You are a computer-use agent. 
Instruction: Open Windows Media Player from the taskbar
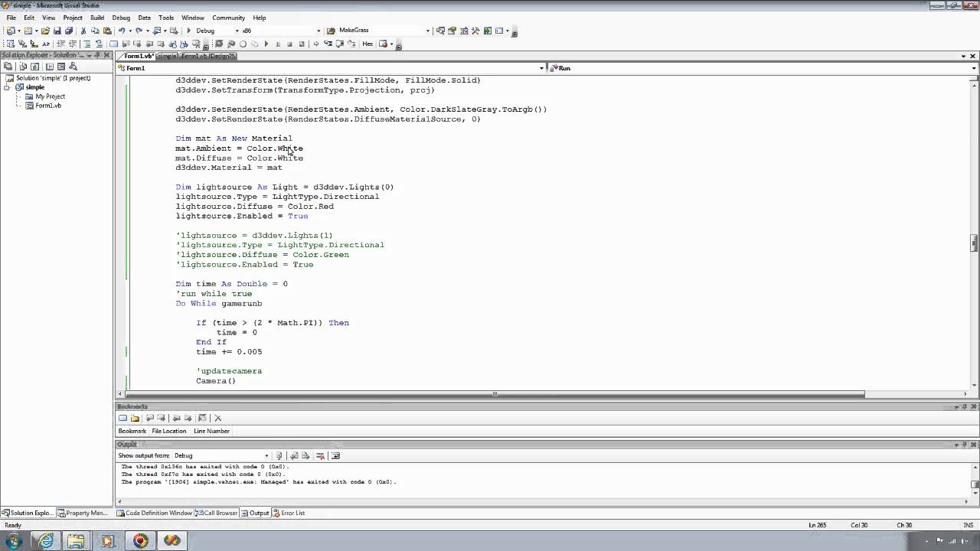pyautogui.click(x=108, y=541)
